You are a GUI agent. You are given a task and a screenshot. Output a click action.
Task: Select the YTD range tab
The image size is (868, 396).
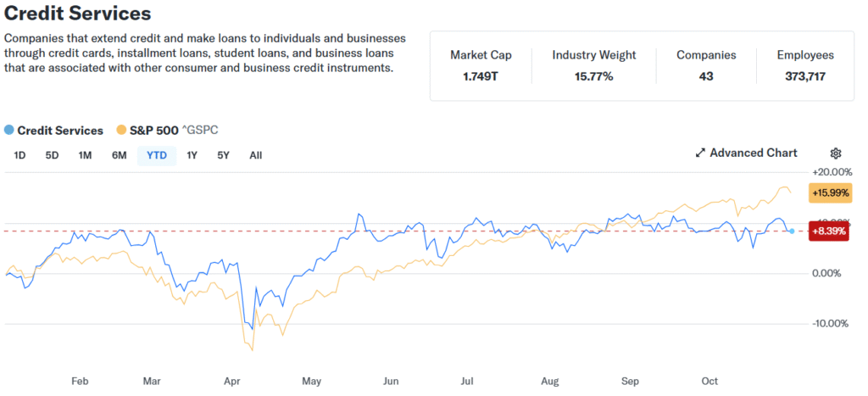(x=157, y=155)
